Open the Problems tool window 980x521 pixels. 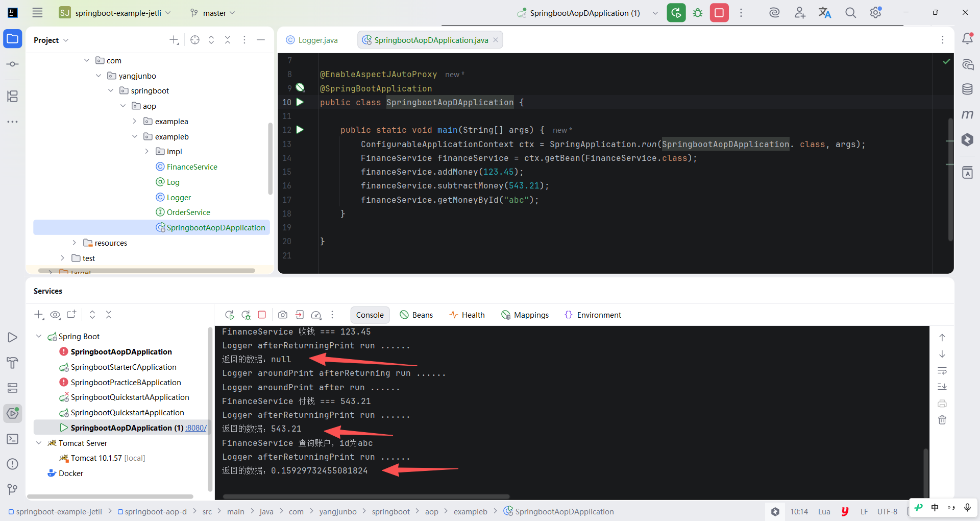click(x=13, y=464)
